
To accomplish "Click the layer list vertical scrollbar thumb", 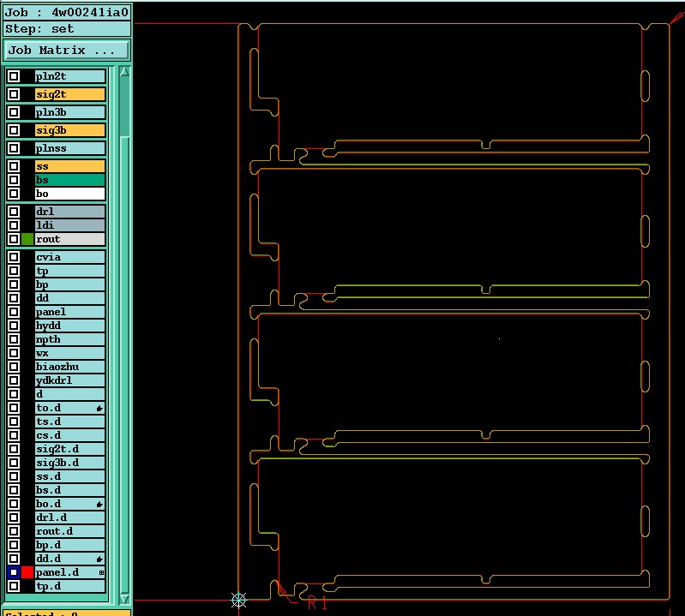I will coord(124,107).
